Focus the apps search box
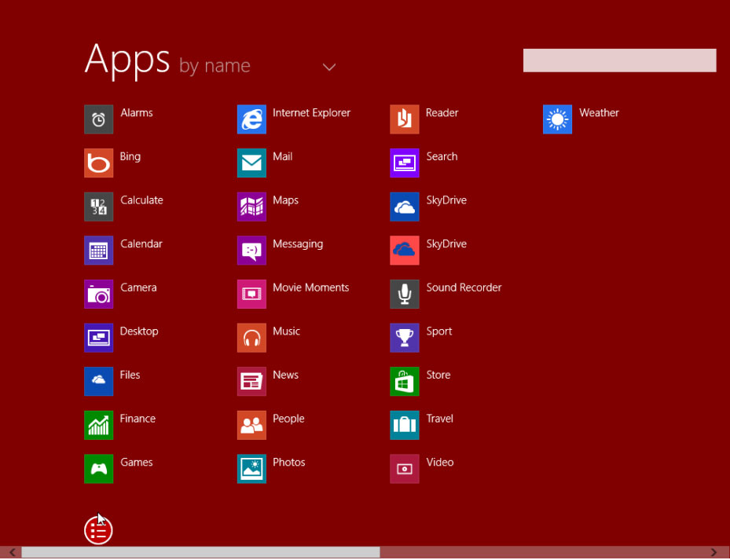 point(620,60)
